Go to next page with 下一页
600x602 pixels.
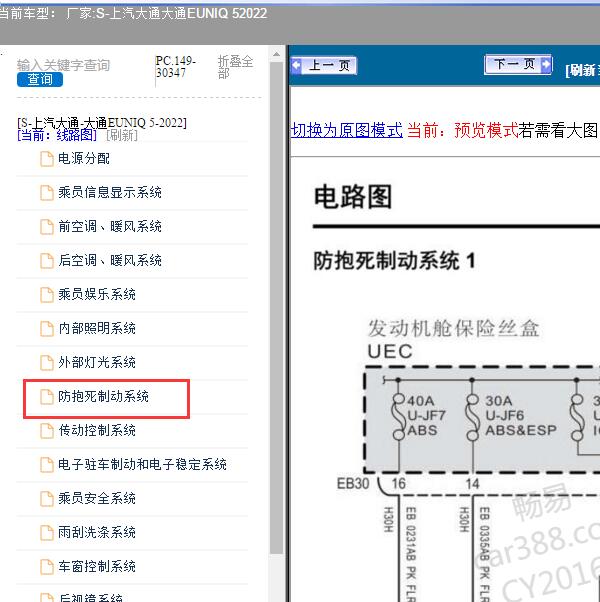point(518,64)
